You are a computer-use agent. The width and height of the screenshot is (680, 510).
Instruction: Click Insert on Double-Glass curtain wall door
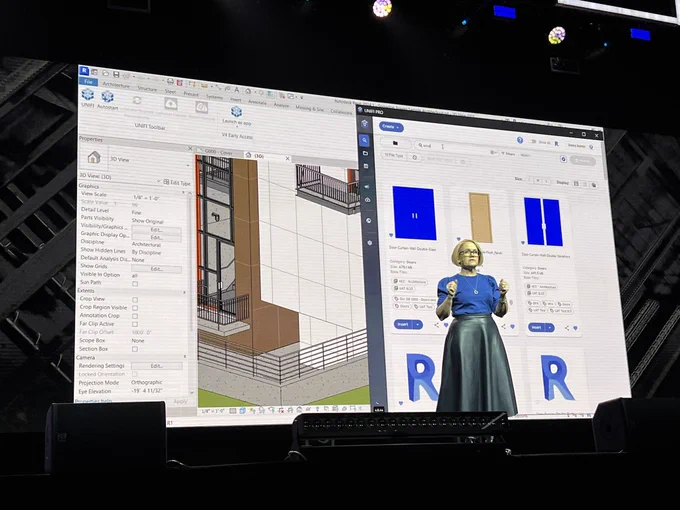403,324
